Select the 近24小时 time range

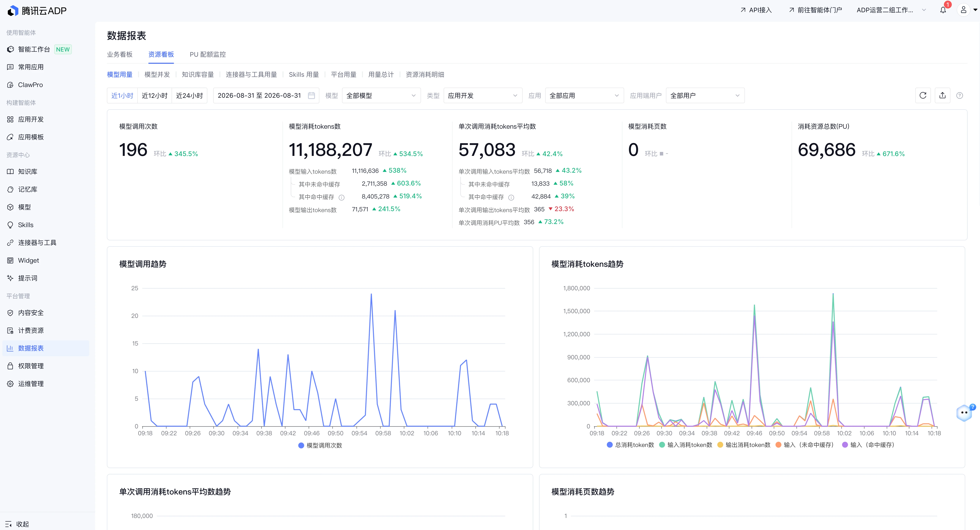(189, 96)
